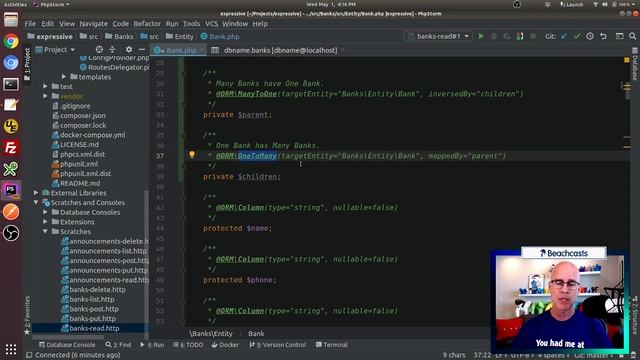Open the Files manager from dock
The image size is (640, 360).
[x=11, y=20]
